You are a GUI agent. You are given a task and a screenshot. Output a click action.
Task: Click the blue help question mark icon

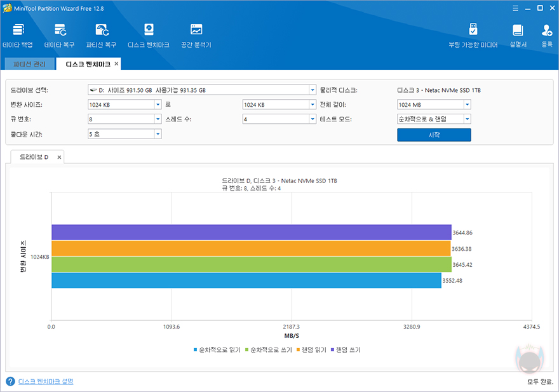click(x=10, y=381)
